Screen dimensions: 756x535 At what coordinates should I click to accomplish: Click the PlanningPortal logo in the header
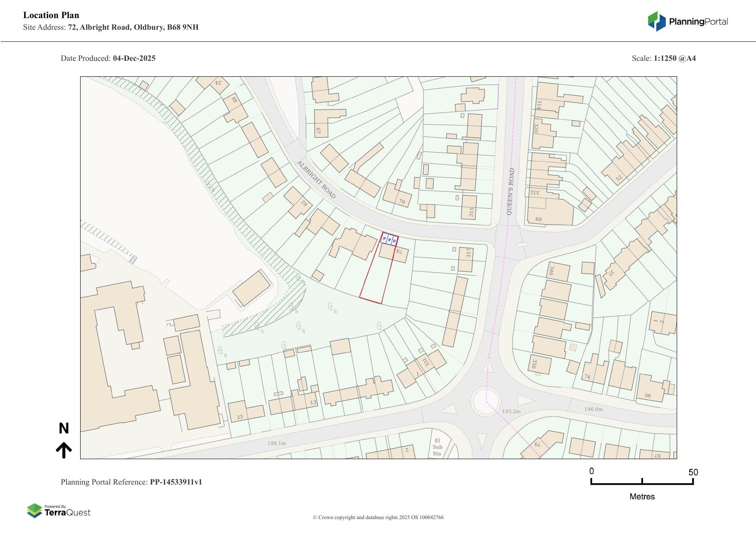(x=687, y=22)
